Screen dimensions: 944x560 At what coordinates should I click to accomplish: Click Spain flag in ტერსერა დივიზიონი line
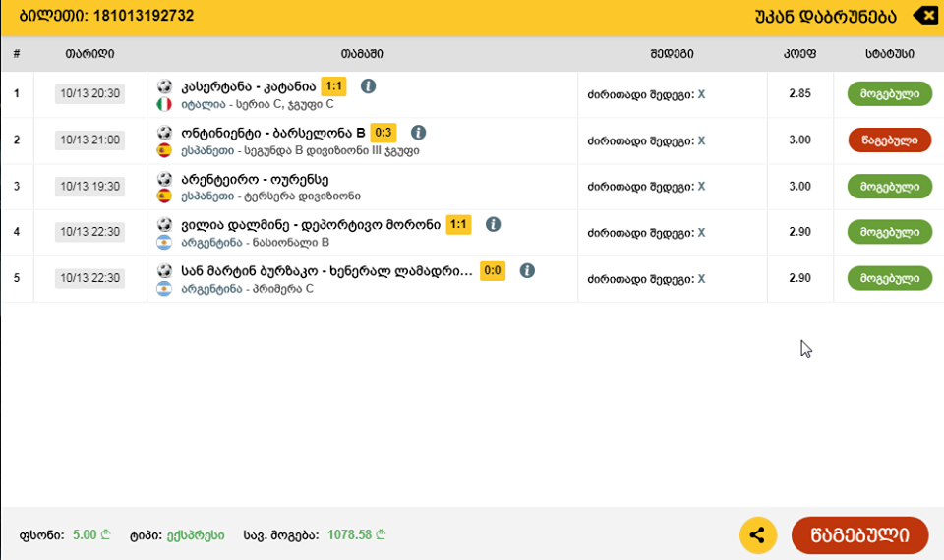(164, 196)
